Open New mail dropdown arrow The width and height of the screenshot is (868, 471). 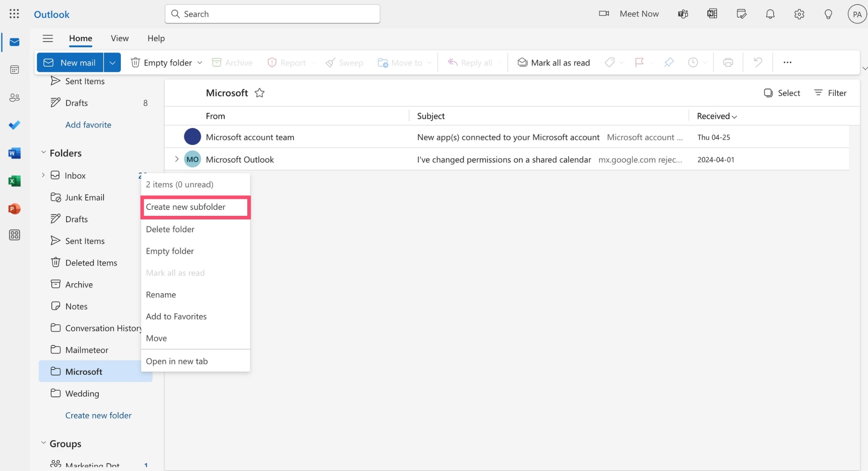click(x=112, y=63)
